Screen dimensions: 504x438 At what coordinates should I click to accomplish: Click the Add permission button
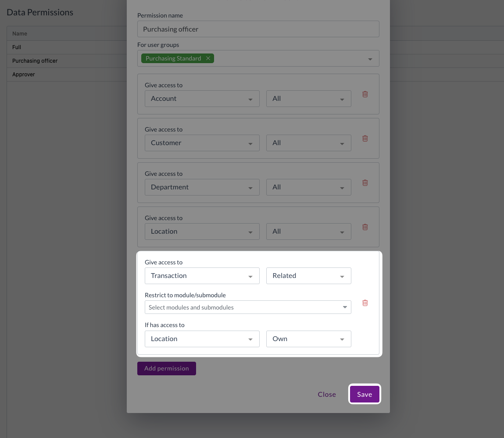point(166,368)
